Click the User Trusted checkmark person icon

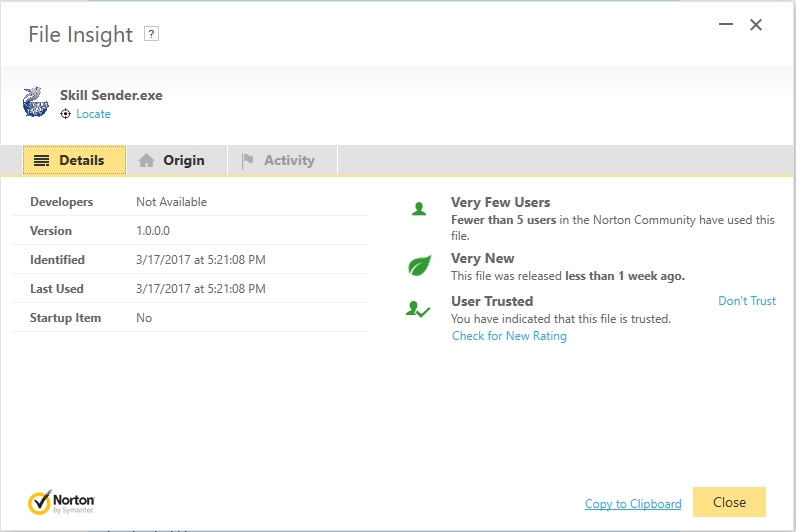click(x=418, y=309)
